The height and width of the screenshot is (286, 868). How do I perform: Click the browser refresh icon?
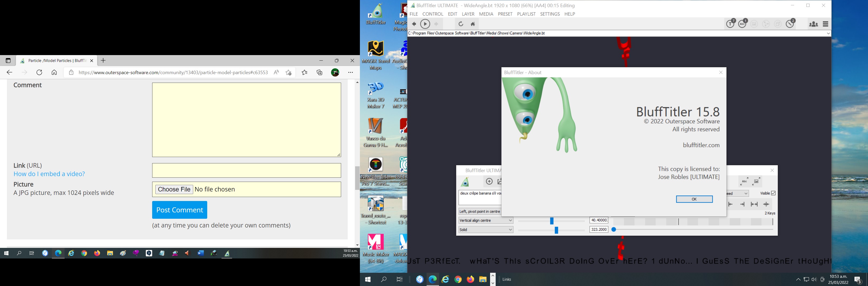tap(39, 73)
